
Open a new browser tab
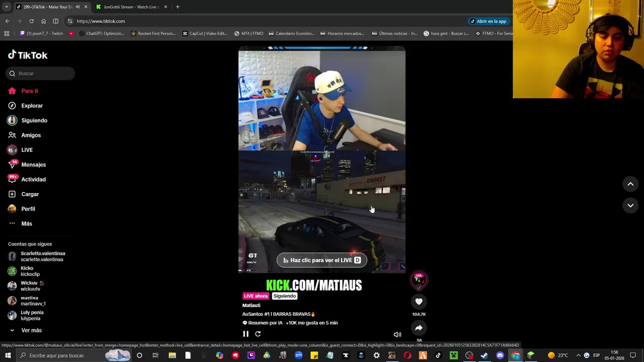click(x=178, y=7)
